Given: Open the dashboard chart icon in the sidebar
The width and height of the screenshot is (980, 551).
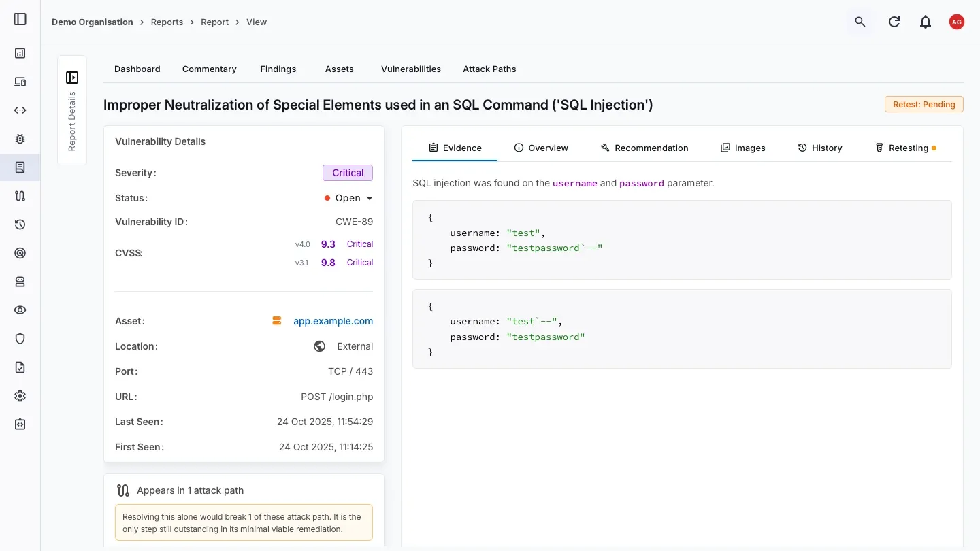Looking at the screenshot, I should 20,53.
